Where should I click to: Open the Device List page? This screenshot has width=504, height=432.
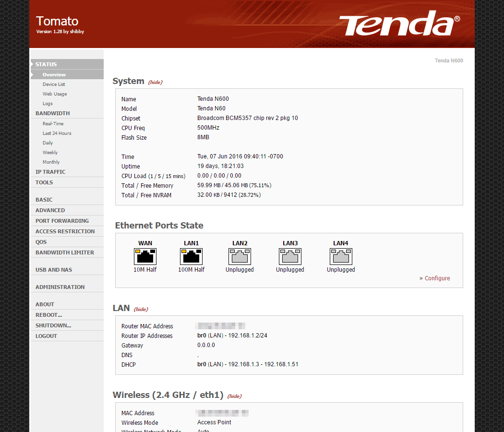[54, 84]
